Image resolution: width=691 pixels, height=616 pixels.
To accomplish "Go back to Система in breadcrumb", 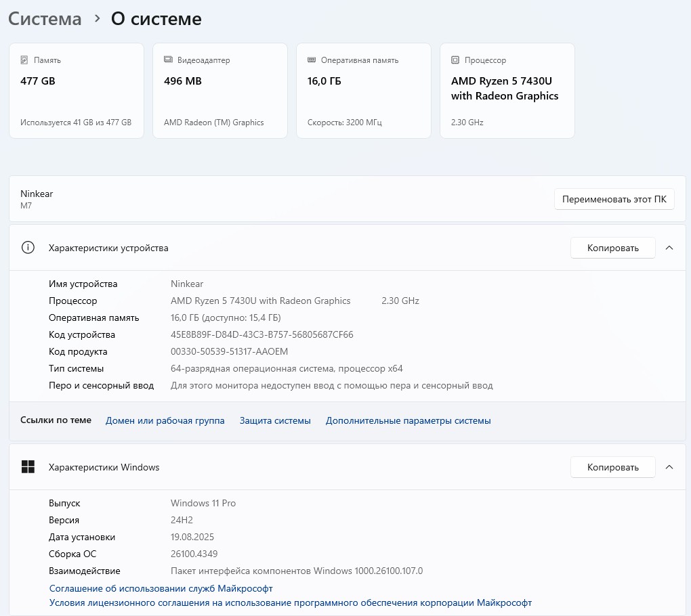I will click(x=45, y=19).
